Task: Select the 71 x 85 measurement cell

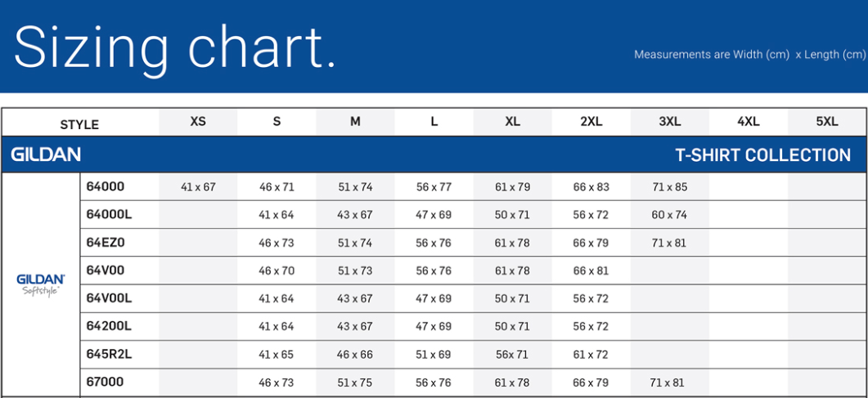Action: [x=669, y=187]
